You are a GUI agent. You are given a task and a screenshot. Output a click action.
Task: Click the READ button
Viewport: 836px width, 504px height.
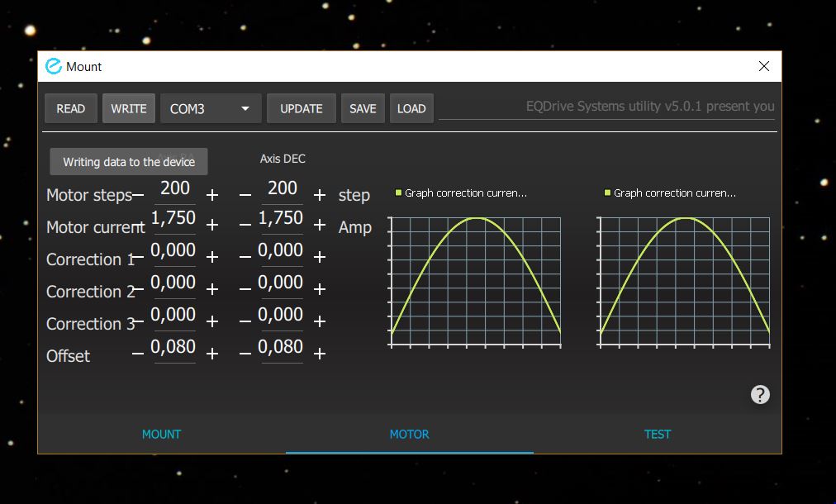[x=70, y=108]
